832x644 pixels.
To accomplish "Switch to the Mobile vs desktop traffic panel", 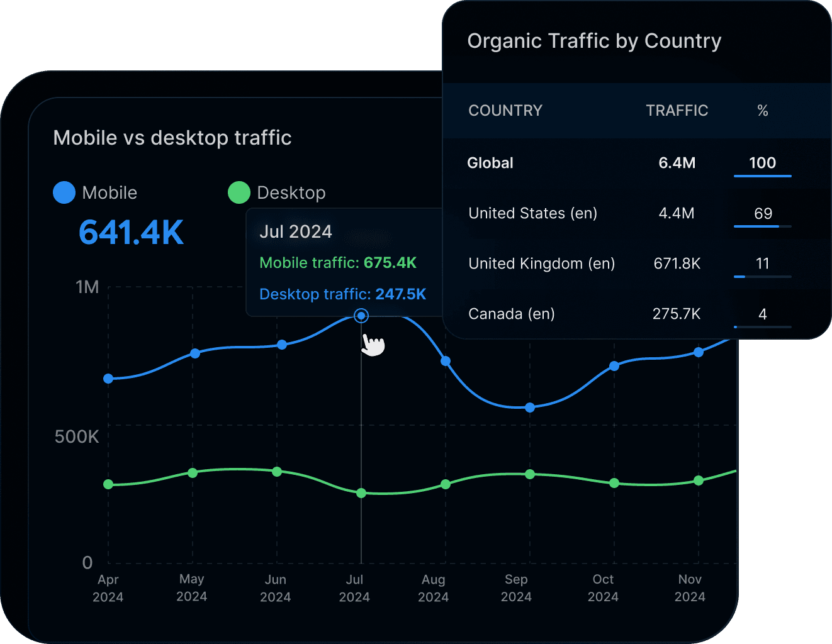I will [x=172, y=138].
